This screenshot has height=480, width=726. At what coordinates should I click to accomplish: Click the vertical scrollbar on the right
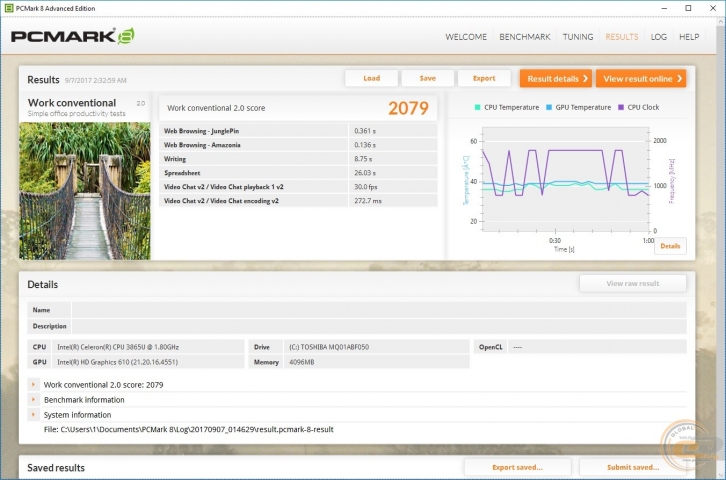coord(720,245)
